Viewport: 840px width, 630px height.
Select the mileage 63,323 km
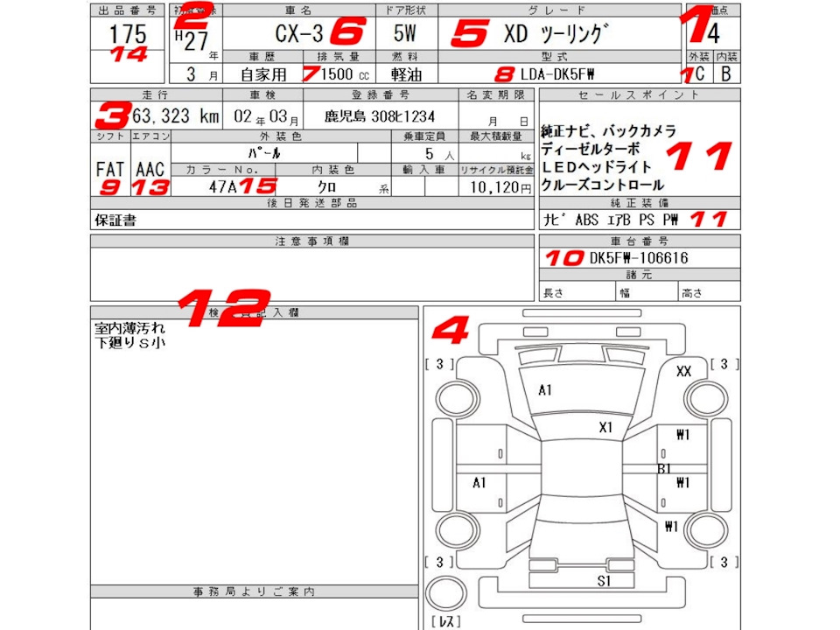point(176,115)
